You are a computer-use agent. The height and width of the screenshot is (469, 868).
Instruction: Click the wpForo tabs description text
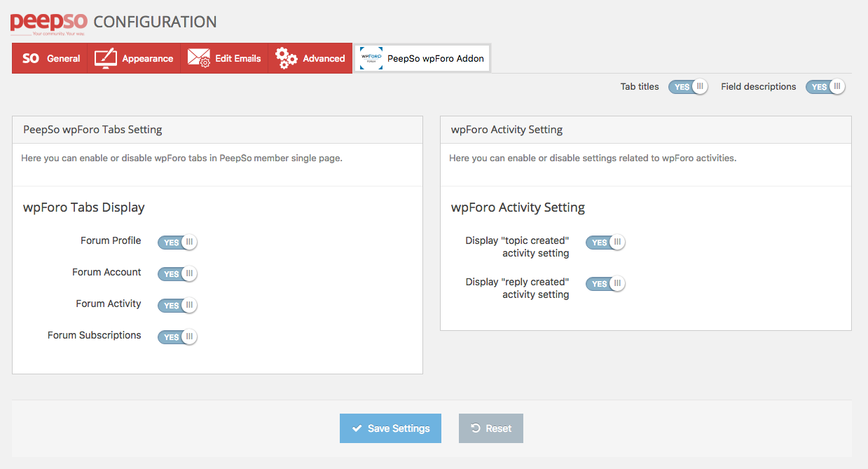(x=181, y=158)
